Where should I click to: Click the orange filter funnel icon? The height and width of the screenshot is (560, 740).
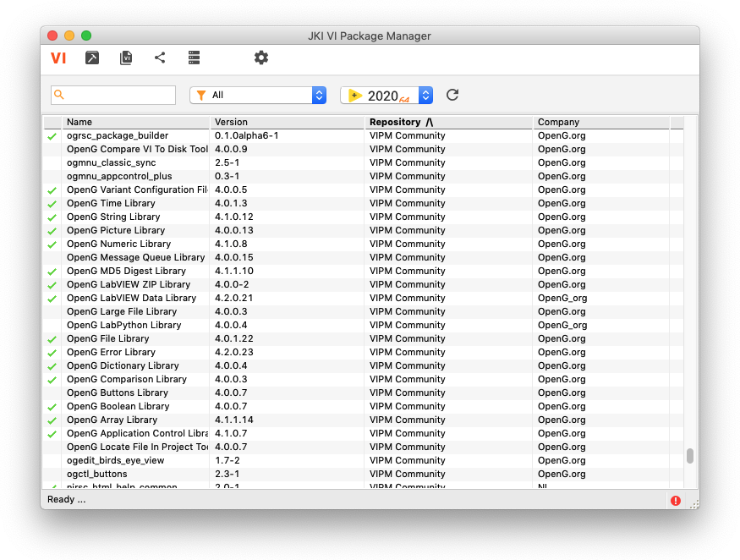click(x=201, y=96)
